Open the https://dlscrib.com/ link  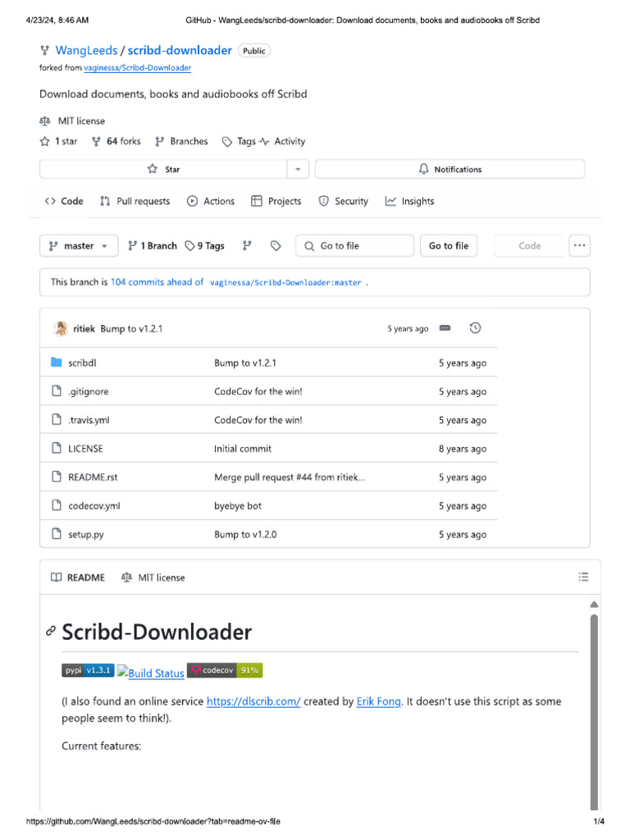point(253,702)
